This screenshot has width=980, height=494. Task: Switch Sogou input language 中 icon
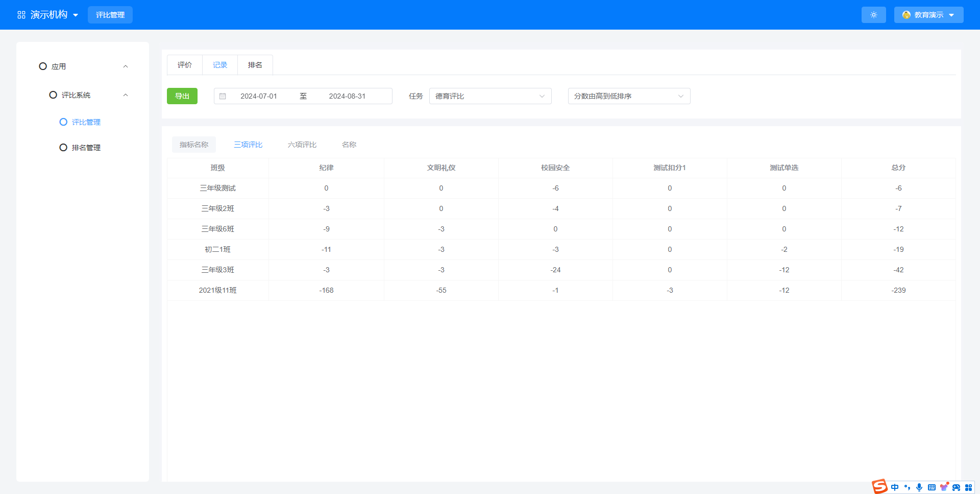pos(895,487)
